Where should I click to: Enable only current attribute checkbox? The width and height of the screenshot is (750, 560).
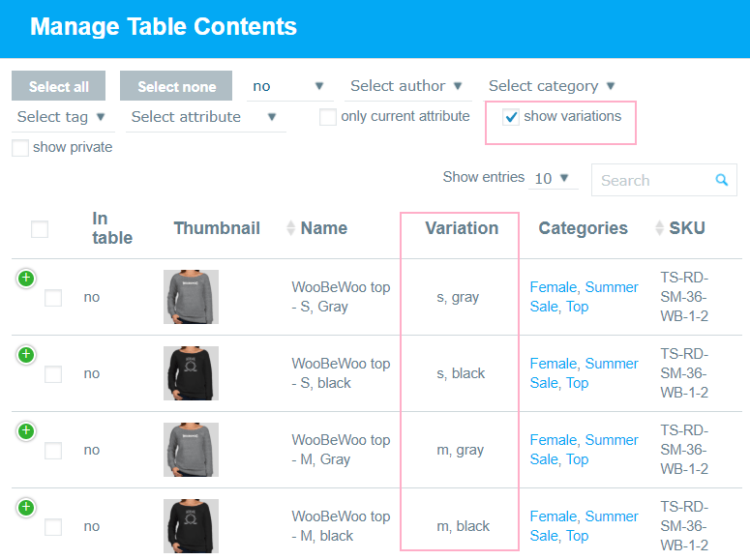(328, 117)
